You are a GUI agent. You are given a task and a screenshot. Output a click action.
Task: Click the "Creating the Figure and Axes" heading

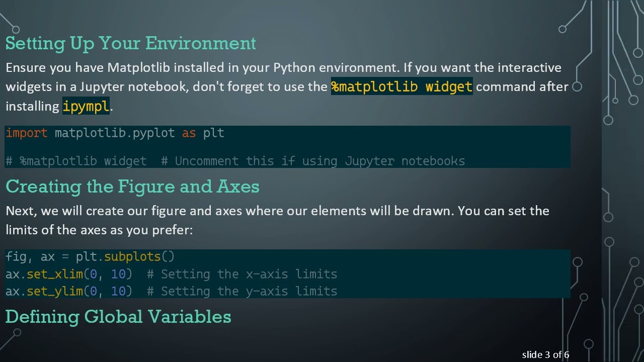[132, 187]
